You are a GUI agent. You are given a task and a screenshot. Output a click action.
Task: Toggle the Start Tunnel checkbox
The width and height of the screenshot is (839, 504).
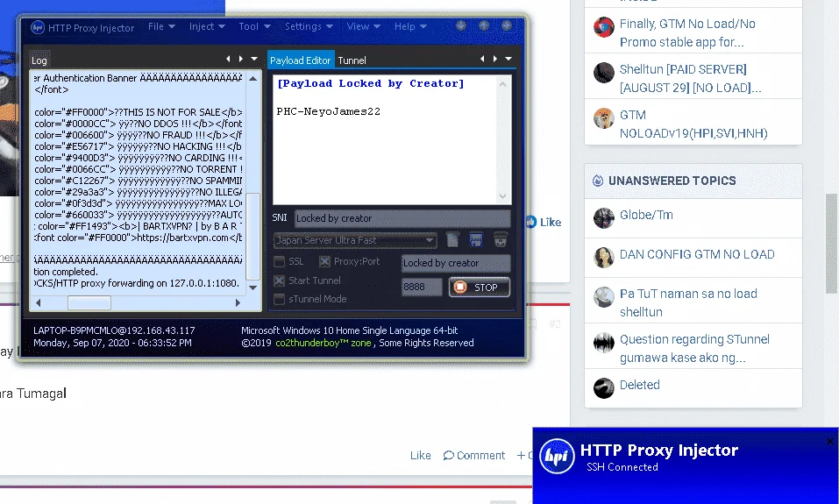(x=280, y=280)
